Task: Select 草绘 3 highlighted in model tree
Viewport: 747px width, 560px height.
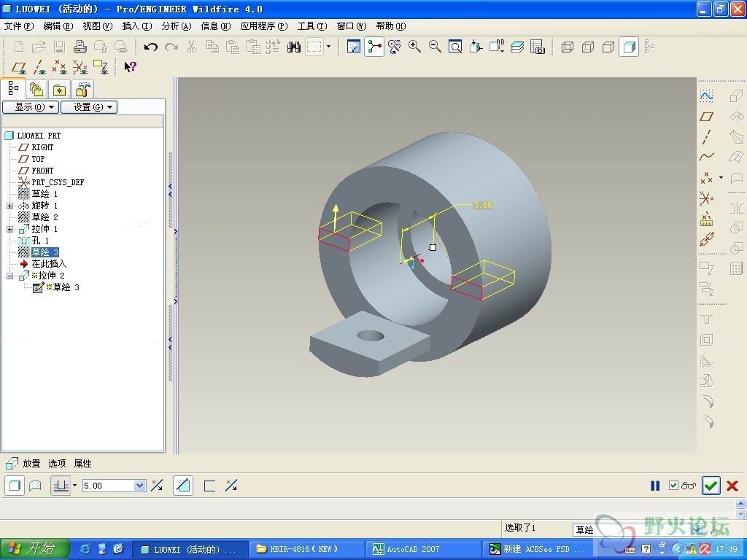Action: click(x=44, y=252)
